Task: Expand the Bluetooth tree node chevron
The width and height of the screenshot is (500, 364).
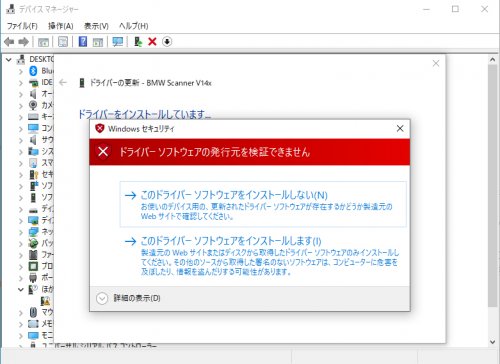Action: point(21,71)
